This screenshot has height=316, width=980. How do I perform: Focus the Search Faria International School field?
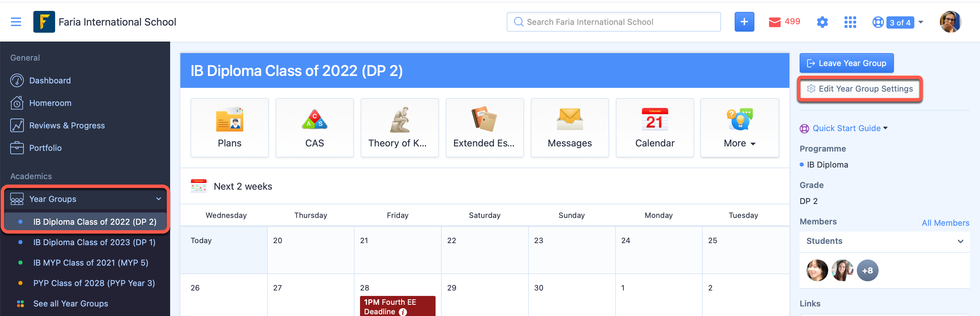613,22
